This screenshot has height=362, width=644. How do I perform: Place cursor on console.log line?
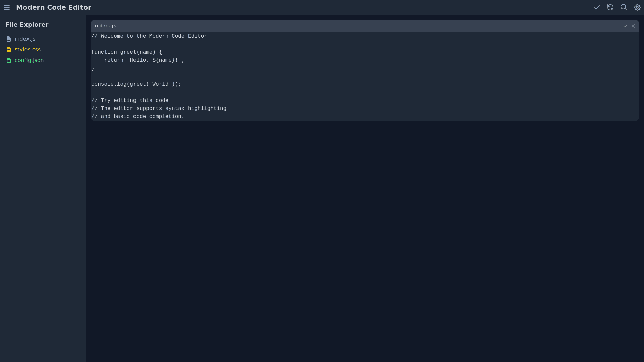pos(136,84)
